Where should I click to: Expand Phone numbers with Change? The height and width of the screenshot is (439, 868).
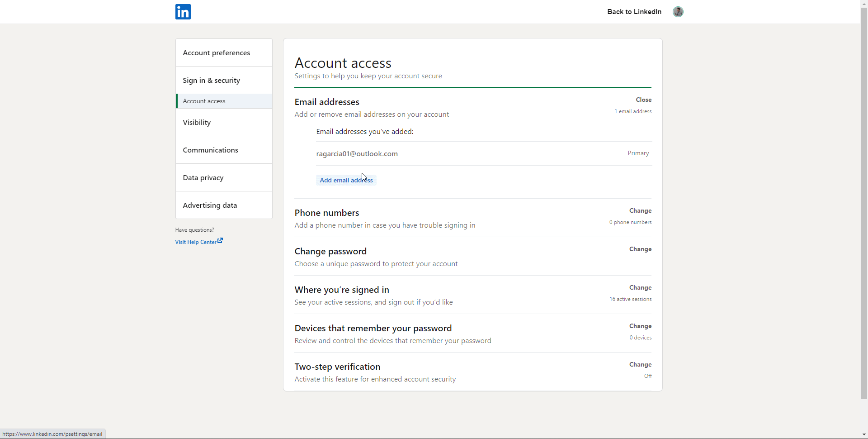tap(640, 211)
